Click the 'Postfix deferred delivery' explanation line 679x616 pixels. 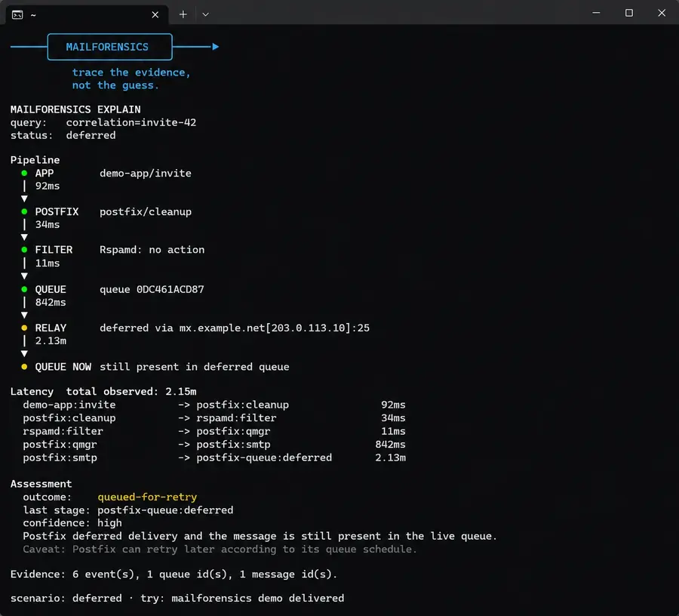click(260, 536)
